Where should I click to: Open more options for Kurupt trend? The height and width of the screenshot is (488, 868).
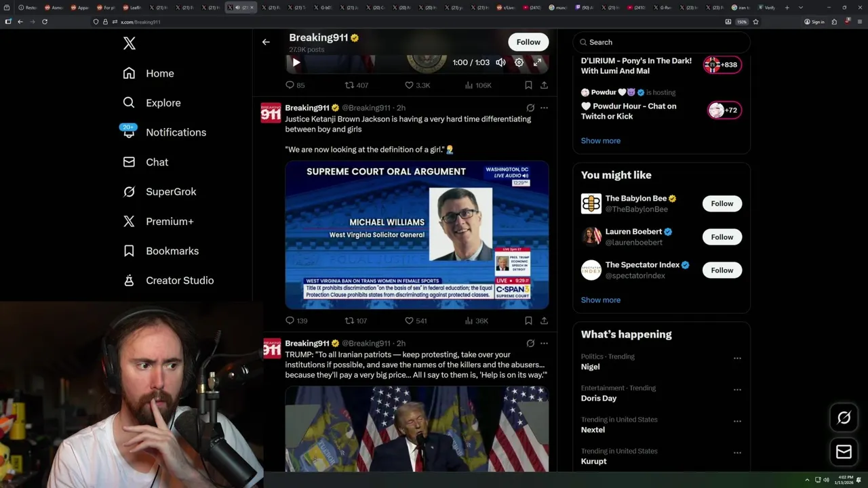pos(737,453)
